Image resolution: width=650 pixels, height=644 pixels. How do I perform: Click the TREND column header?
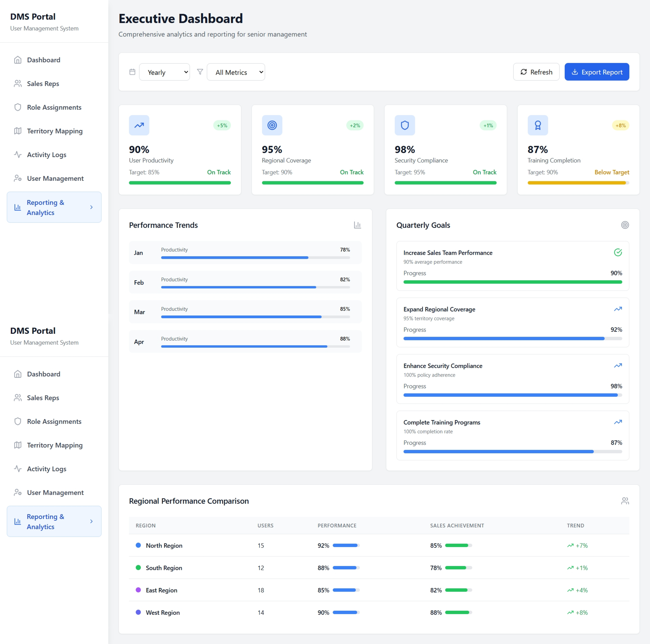(x=575, y=526)
